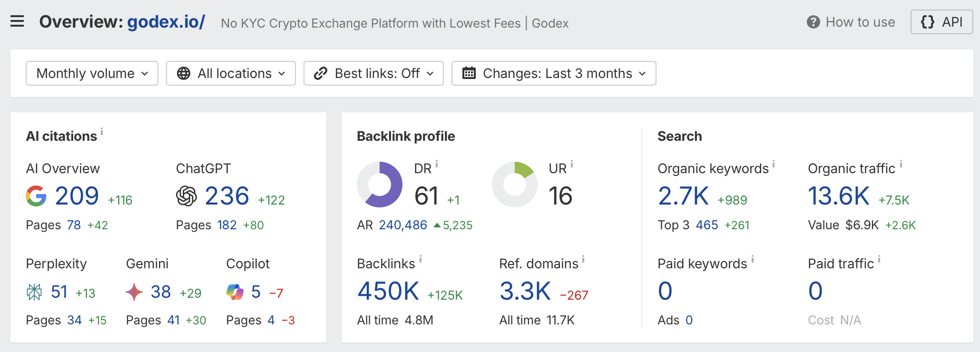Screen dimensions: 980x352
Task: Click the info icon beside Backlinks
Action: 421,259
